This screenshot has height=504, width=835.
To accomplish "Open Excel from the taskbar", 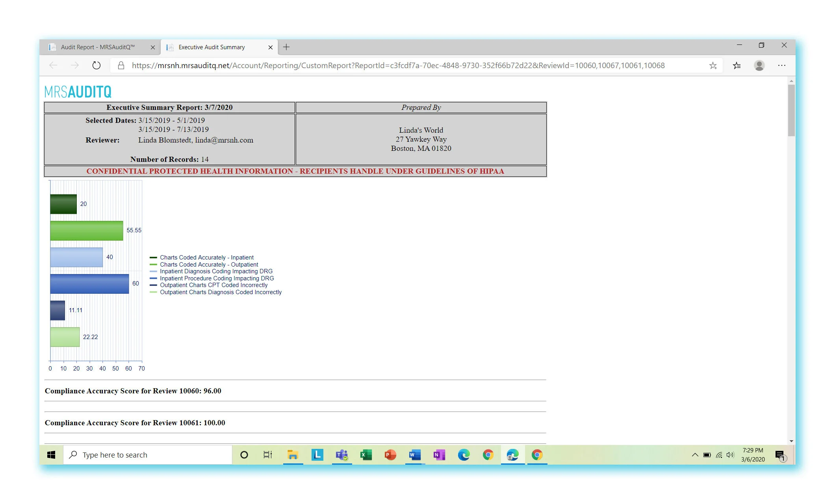I will tap(366, 455).
